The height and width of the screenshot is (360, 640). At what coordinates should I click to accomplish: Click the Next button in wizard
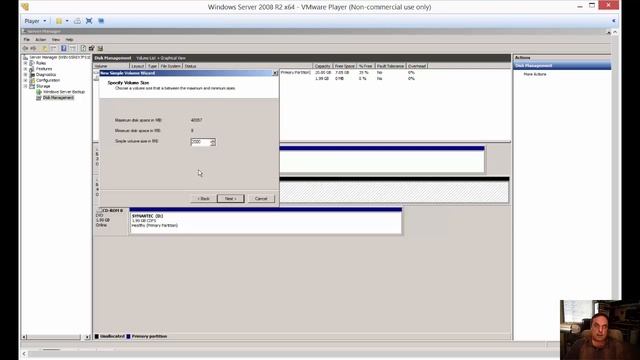coord(231,199)
